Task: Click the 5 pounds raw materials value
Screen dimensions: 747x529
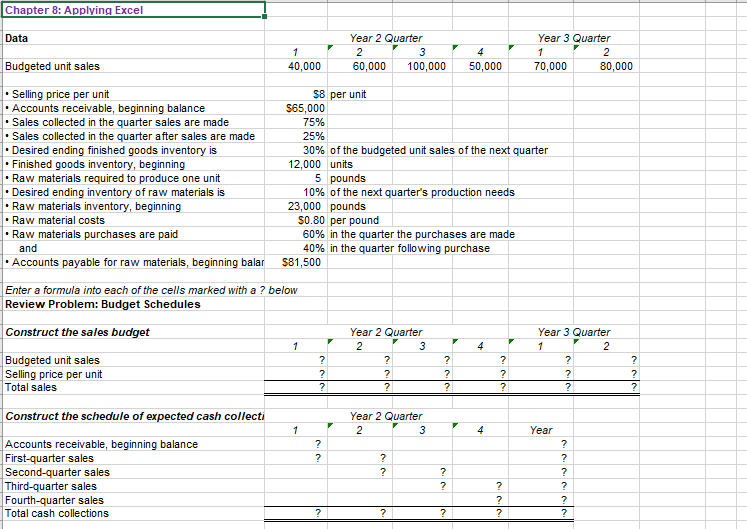Action: (296, 178)
